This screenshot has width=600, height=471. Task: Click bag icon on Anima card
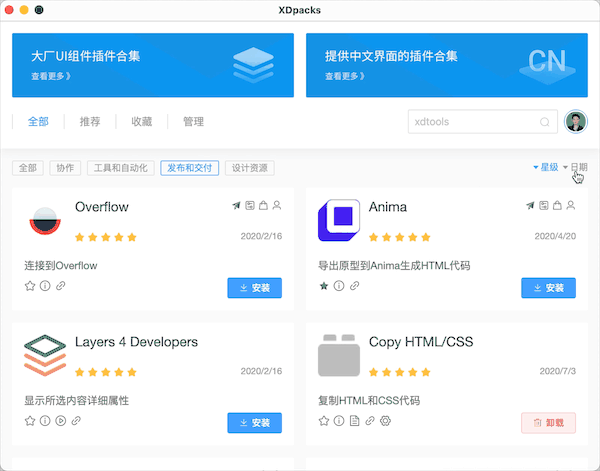click(557, 205)
